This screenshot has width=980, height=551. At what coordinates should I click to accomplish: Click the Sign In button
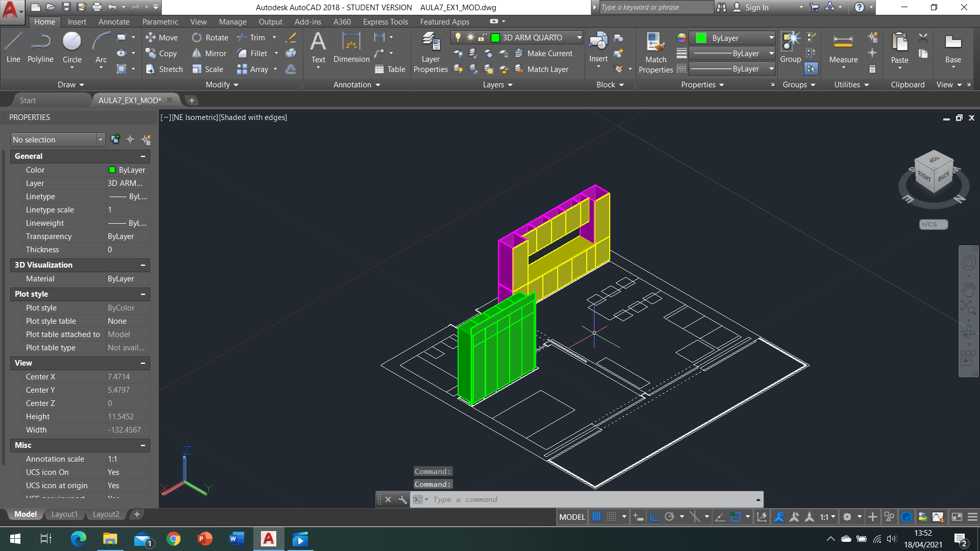(x=756, y=7)
